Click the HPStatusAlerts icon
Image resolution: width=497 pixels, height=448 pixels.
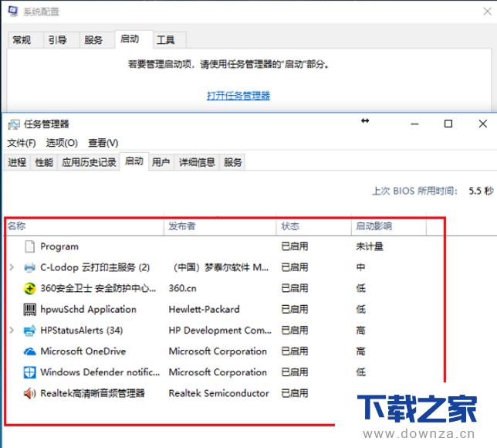coord(30,330)
